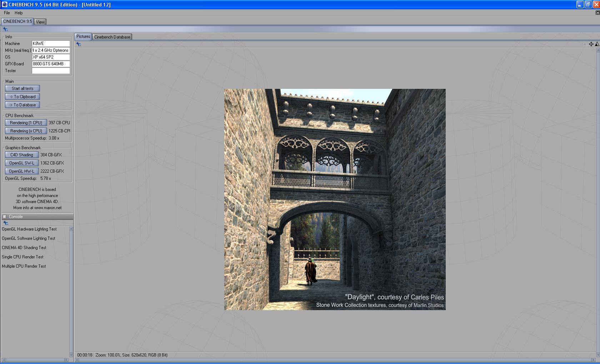Viewport: 600px width, 364px height.
Task: Click the To Database button
Action: [22, 105]
